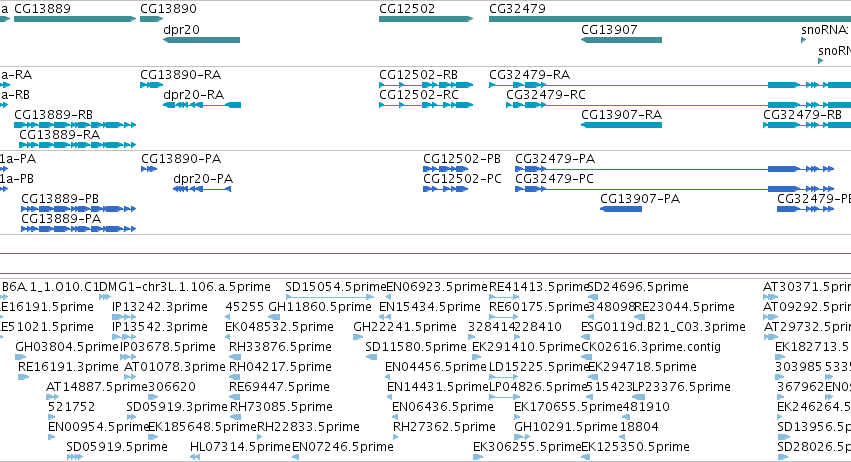Click EST RE41413.5prime
The height and width of the screenshot is (462, 851).
(x=538, y=287)
